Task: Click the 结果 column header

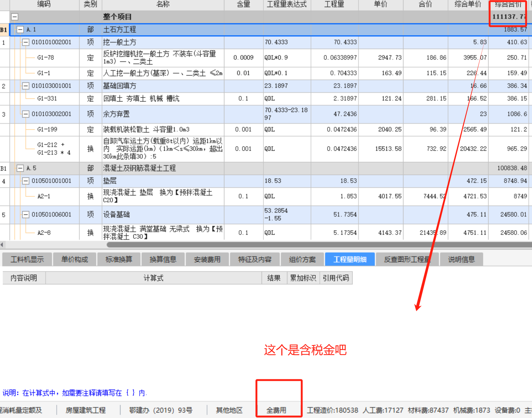Action: [274, 278]
